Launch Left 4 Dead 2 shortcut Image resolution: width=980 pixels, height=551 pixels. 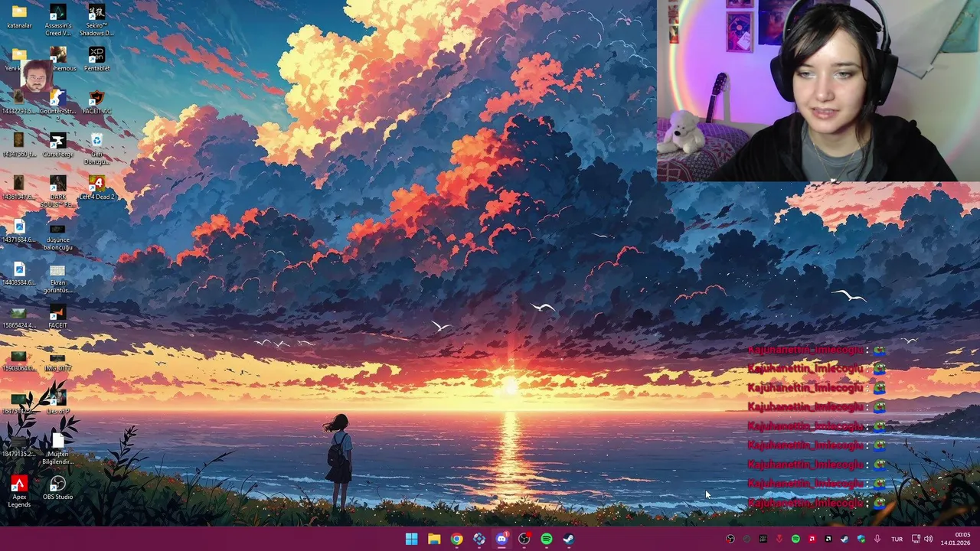pyautogui.click(x=96, y=187)
